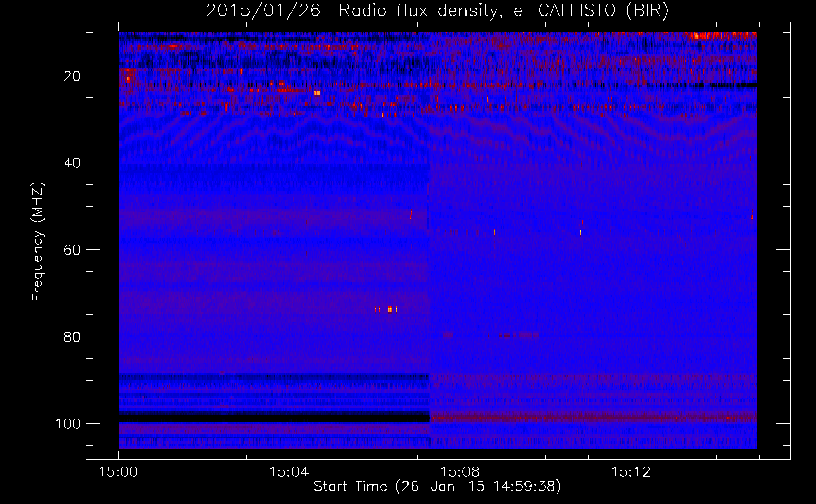
Task: Click the "60" frequency tick label
Action: 72,250
